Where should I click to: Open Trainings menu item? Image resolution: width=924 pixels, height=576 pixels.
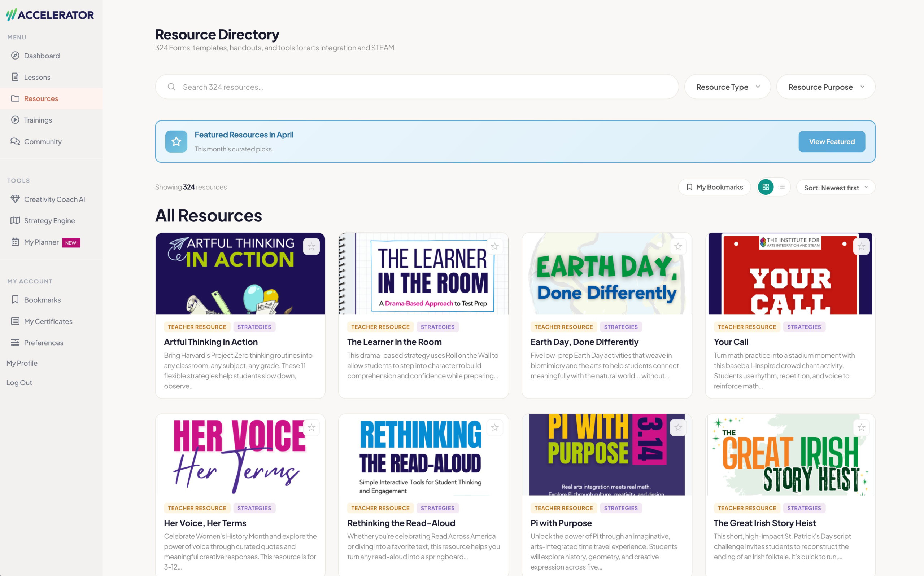tap(51, 120)
